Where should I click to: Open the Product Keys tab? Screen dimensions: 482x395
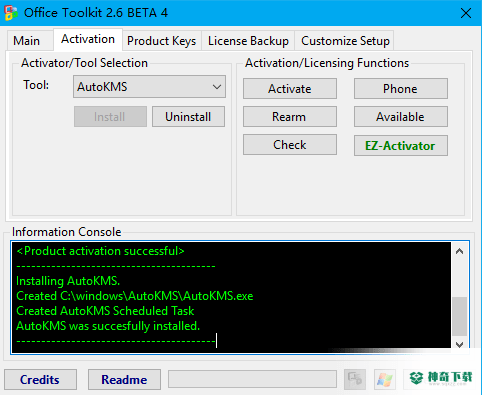(162, 41)
